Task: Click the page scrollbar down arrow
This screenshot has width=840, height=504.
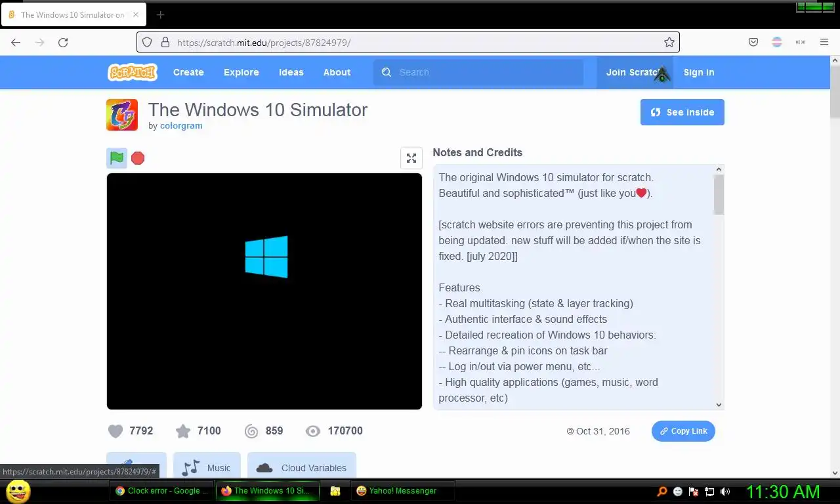Action: point(835,472)
